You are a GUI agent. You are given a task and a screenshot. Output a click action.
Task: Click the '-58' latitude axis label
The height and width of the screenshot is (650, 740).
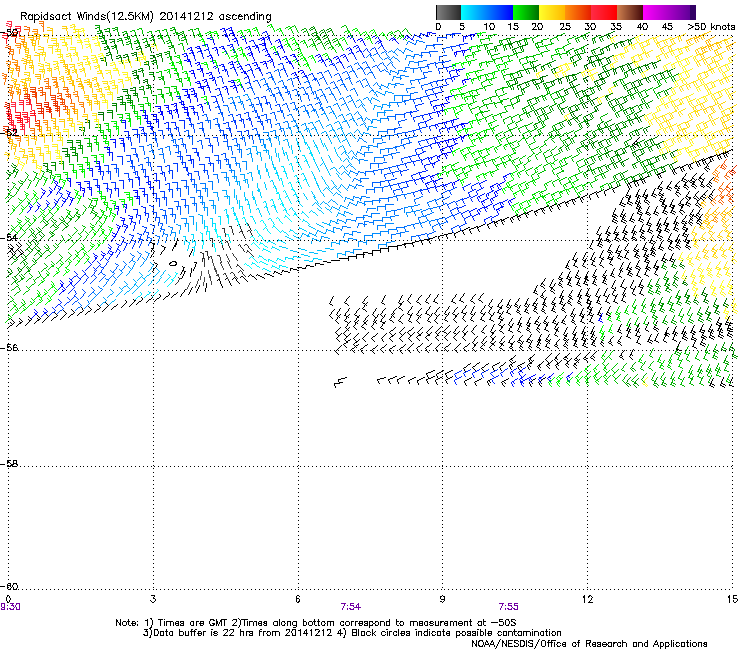pos(9,464)
